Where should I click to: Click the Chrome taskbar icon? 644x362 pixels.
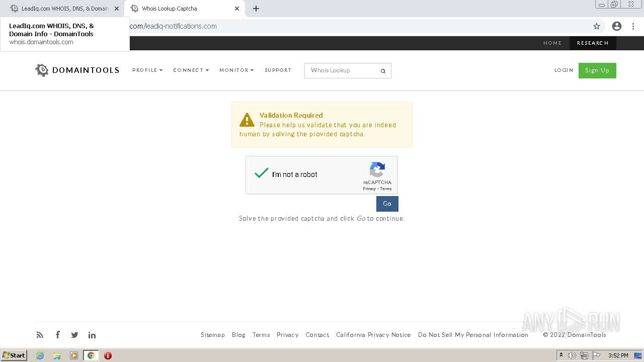[x=91, y=355]
